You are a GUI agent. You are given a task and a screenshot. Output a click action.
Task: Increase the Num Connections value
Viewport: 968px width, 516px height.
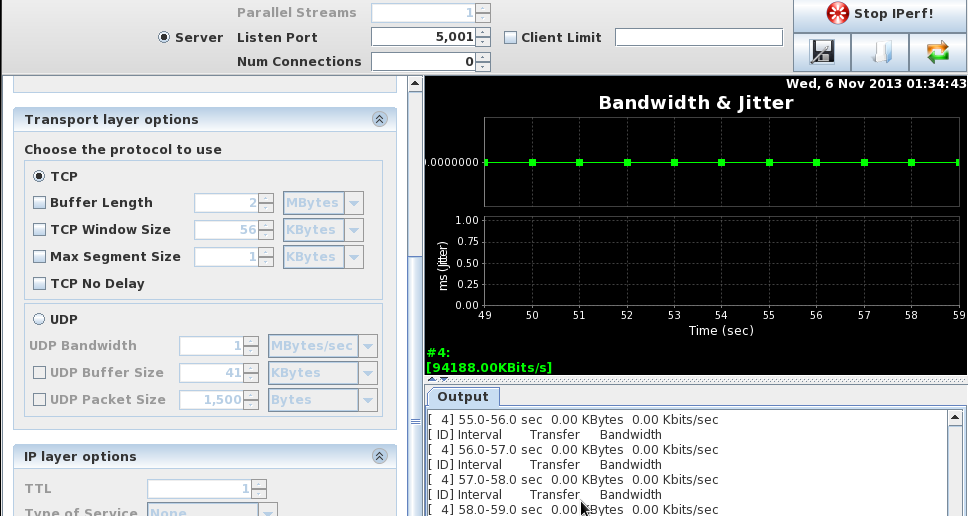[x=483, y=57]
